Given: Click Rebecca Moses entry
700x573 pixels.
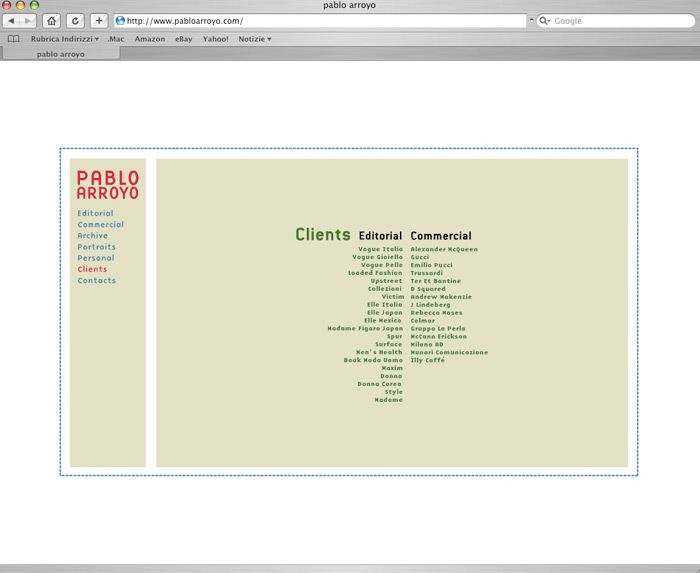Looking at the screenshot, I should (437, 312).
